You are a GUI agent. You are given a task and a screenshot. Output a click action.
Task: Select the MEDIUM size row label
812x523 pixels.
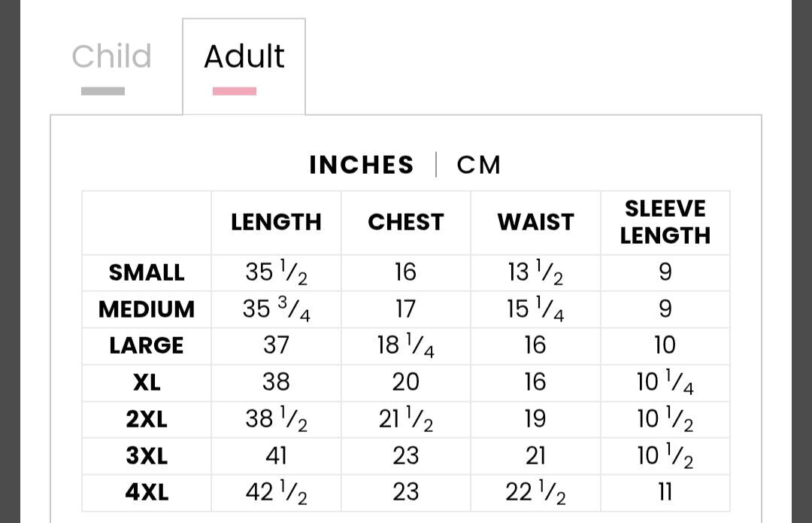coord(147,309)
